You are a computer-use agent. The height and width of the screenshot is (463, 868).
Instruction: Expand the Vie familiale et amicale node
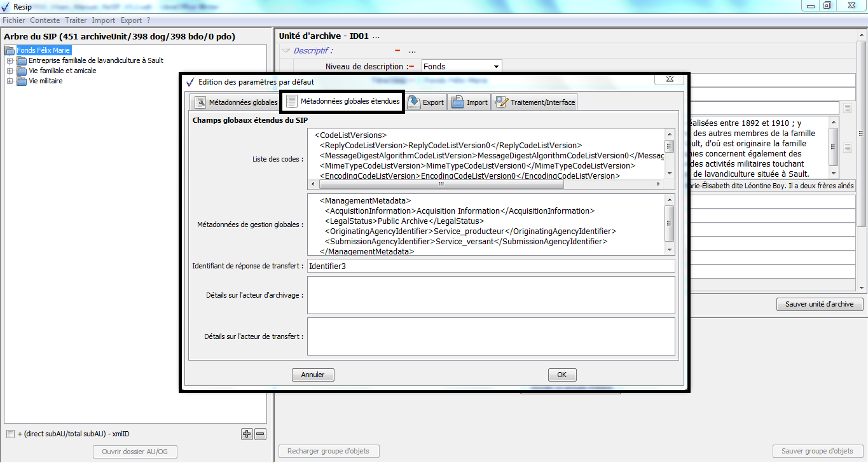[x=10, y=71]
